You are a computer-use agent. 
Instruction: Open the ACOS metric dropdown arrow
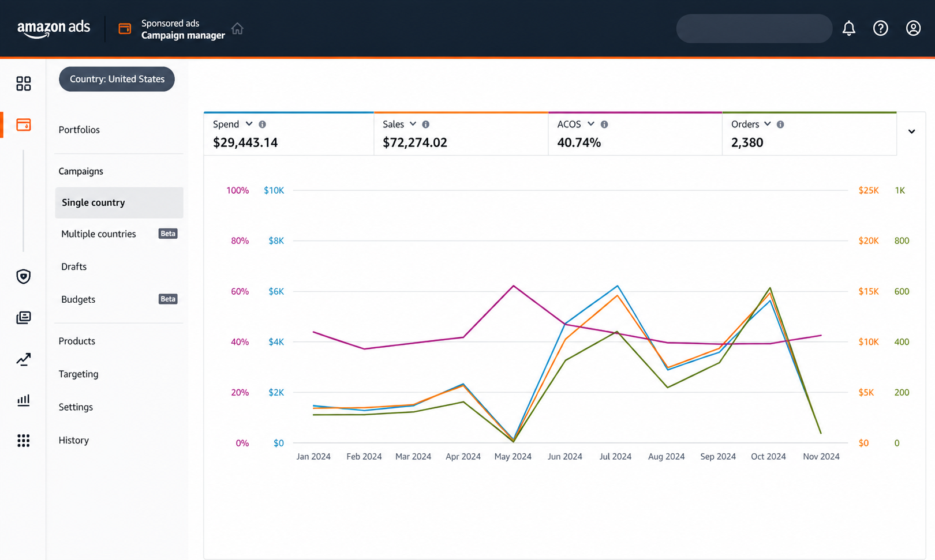[590, 124]
